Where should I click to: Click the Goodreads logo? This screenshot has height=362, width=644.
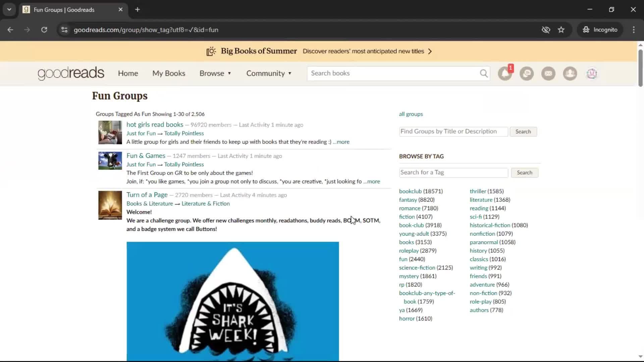coord(71,73)
